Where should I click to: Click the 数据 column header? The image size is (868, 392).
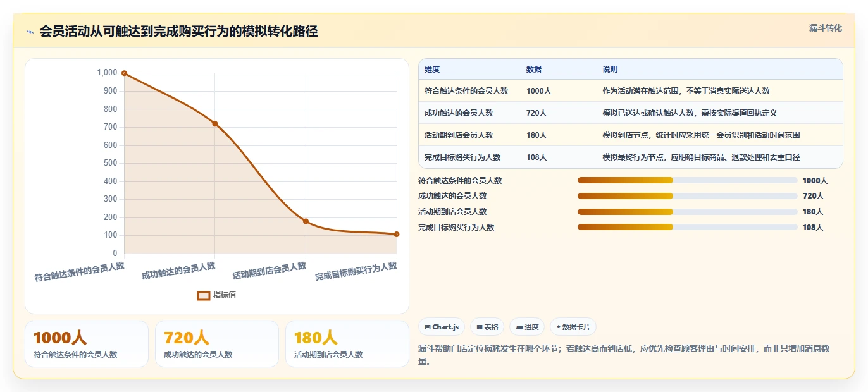point(534,70)
